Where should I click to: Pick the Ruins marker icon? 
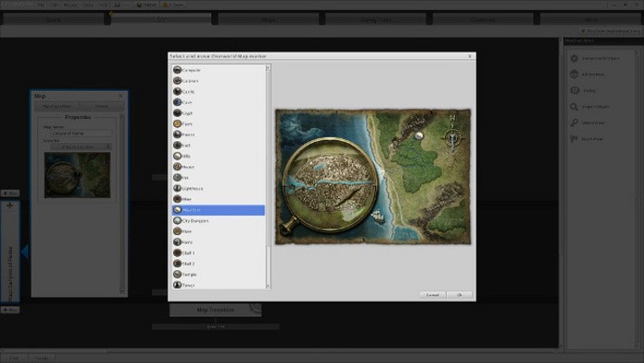177,242
